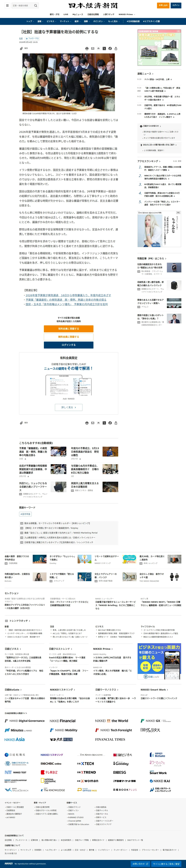
Task: Click the 日経ESG logo
Action: click(120, 772)
